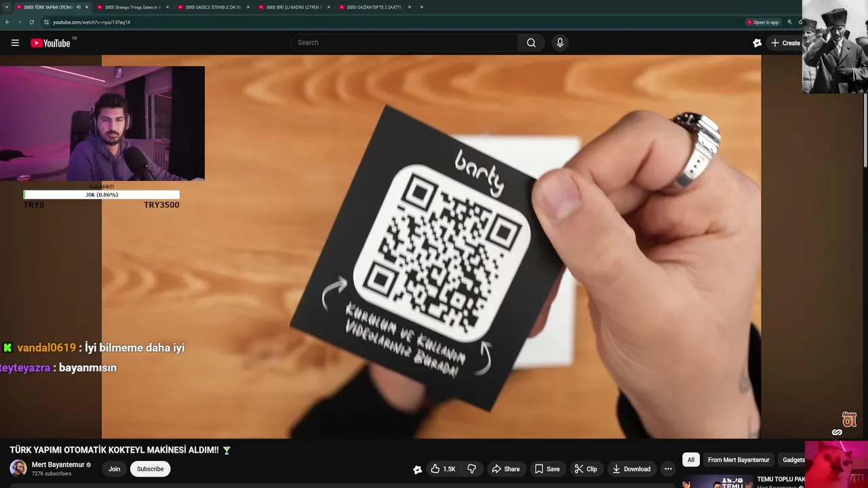Viewport: 868px width, 488px height.
Task: Dislike the video with thumbs down
Action: pos(472,469)
